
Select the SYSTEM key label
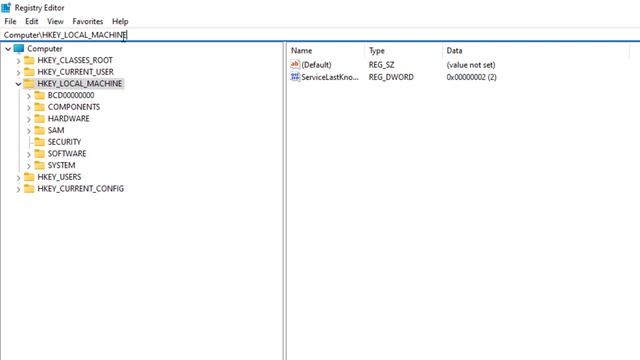click(x=62, y=165)
